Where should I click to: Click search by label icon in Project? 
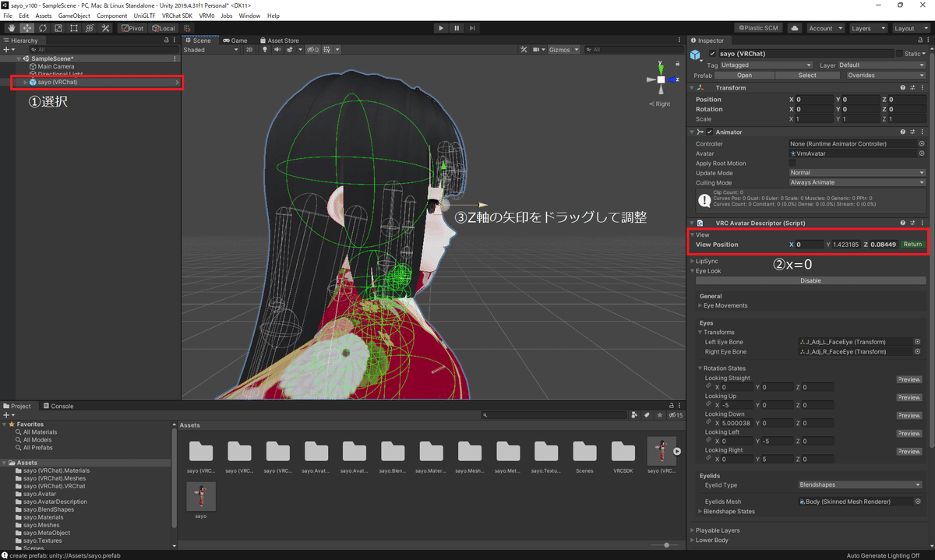pyautogui.click(x=647, y=415)
